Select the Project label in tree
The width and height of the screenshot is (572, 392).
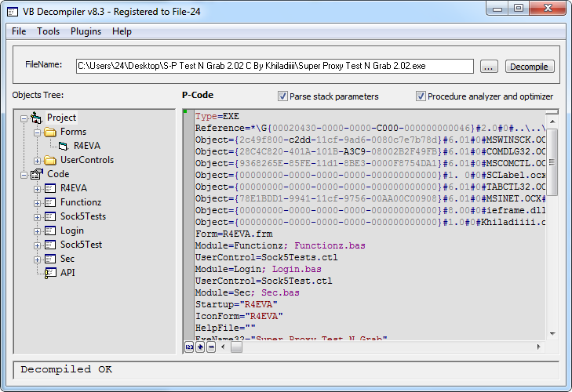click(x=61, y=118)
